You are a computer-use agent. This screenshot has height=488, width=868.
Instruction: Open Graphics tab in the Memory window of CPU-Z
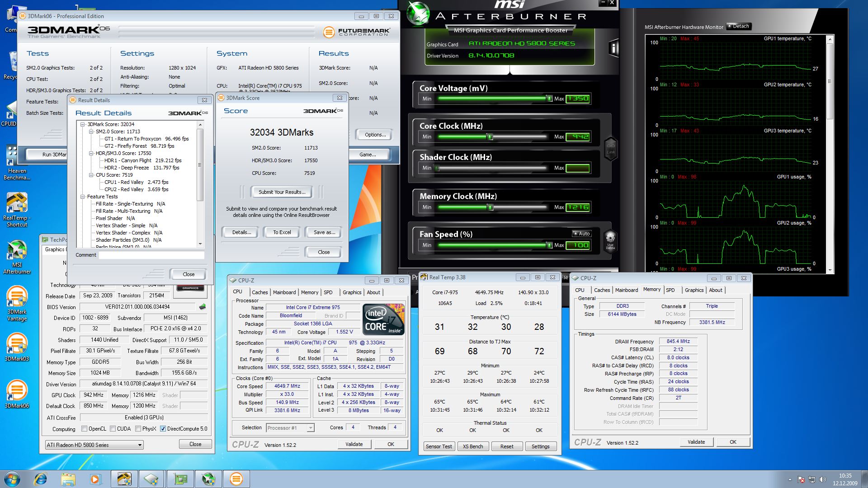tap(694, 290)
